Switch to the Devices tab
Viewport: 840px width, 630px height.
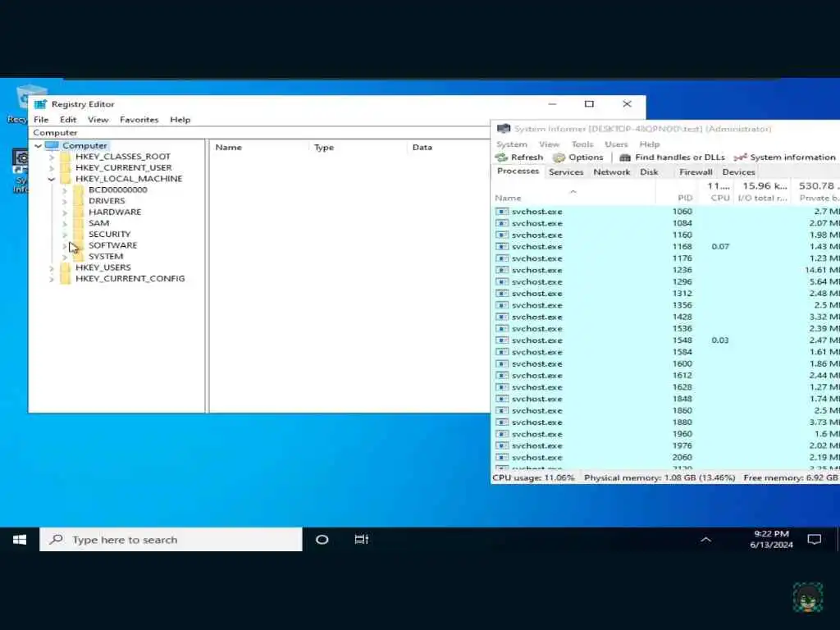click(738, 172)
